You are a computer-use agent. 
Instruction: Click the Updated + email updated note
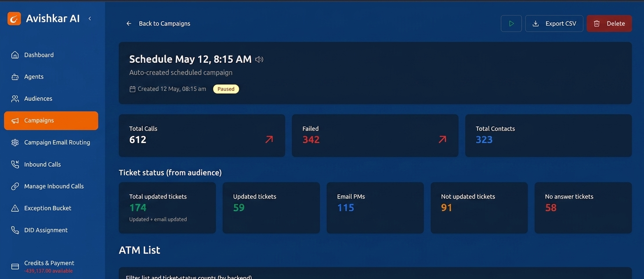(x=158, y=219)
